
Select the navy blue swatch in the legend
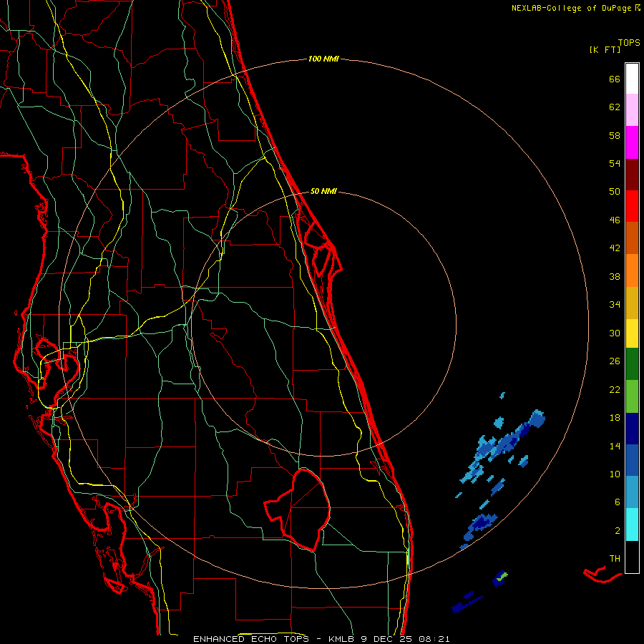point(632,429)
